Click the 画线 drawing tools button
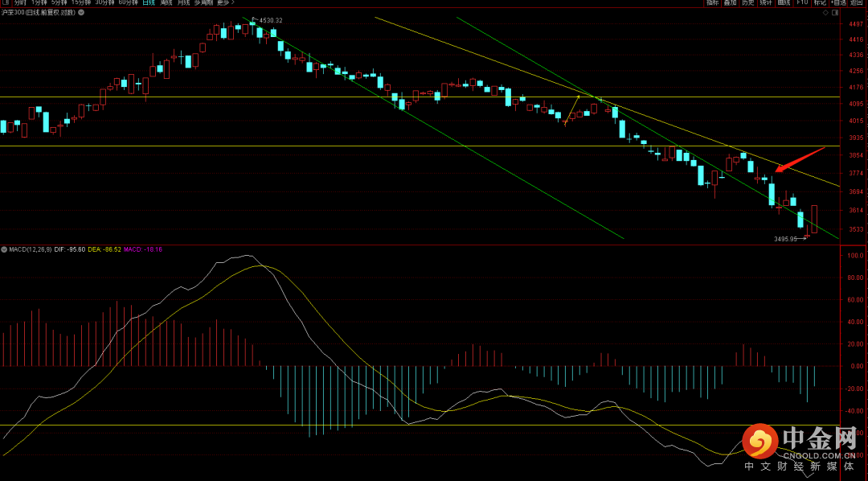868x481 pixels. tap(784, 3)
